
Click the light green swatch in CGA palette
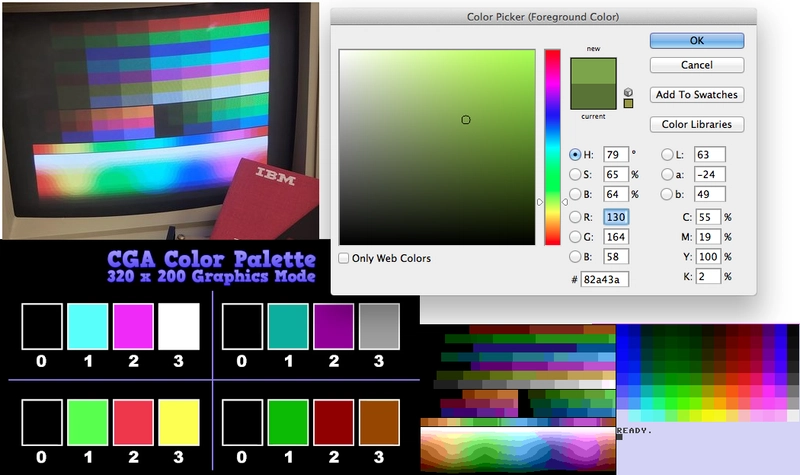click(87, 422)
